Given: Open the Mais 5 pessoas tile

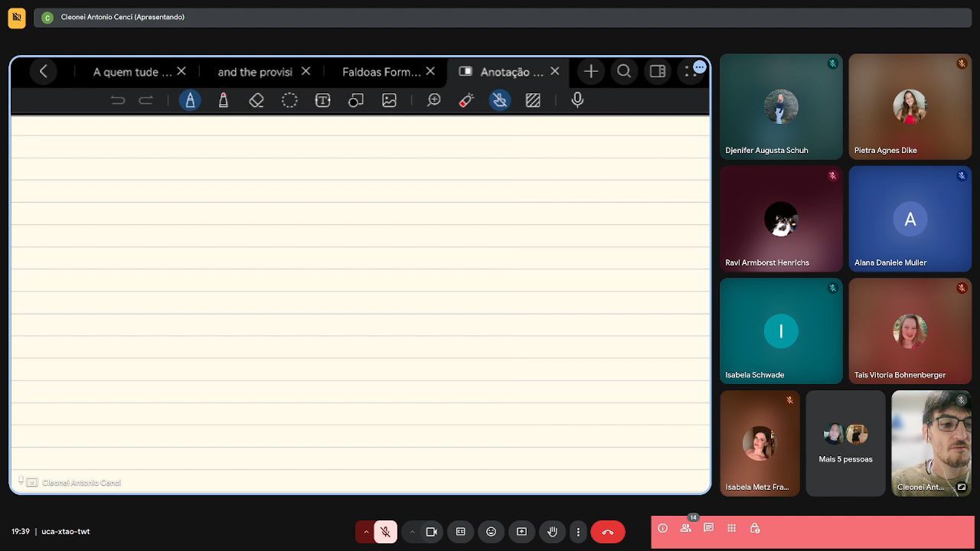Looking at the screenshot, I should [845, 443].
